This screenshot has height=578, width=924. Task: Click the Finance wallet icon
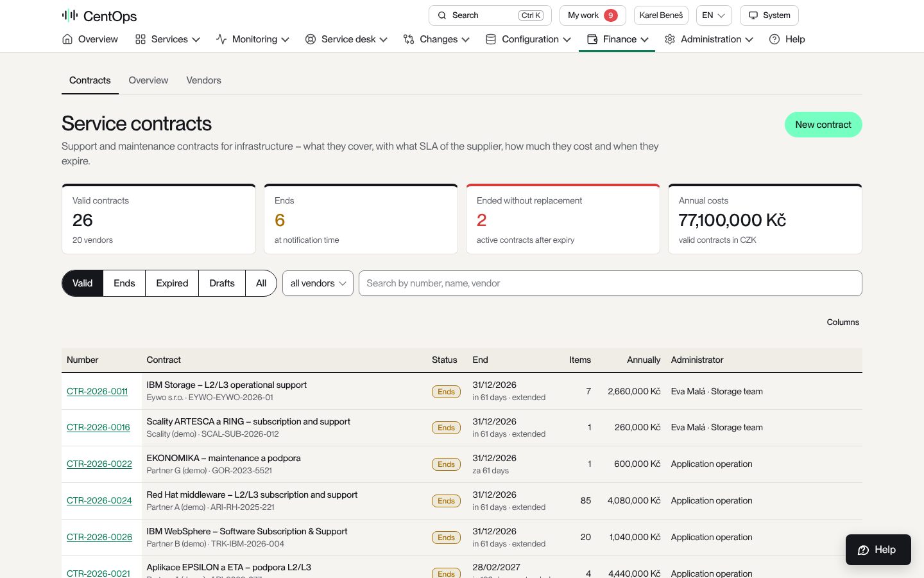(x=592, y=39)
